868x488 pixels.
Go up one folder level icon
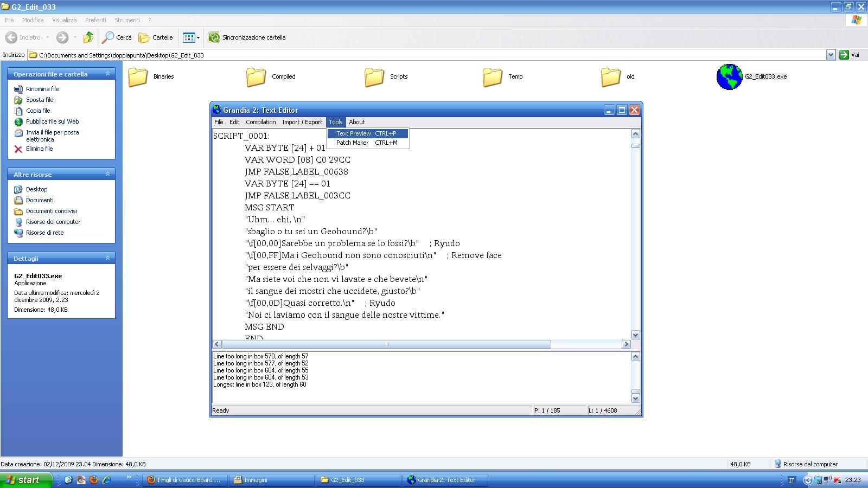point(88,37)
